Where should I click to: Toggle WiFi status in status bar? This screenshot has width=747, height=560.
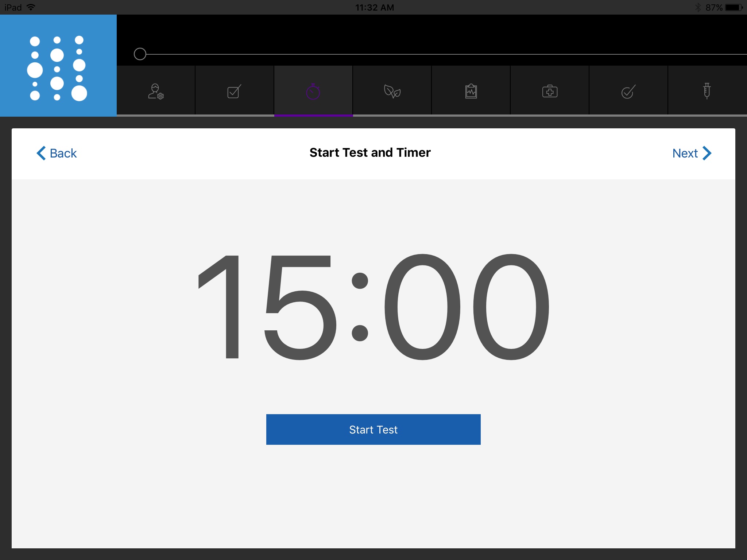32,7
